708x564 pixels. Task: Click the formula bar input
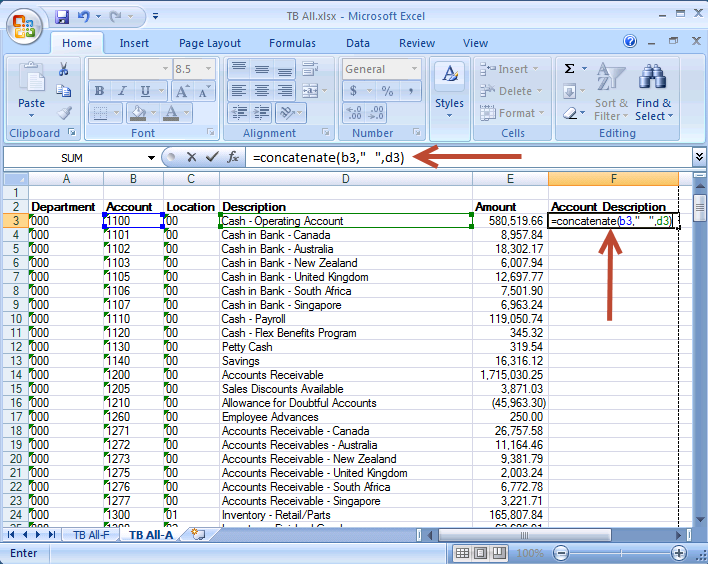tap(468, 157)
